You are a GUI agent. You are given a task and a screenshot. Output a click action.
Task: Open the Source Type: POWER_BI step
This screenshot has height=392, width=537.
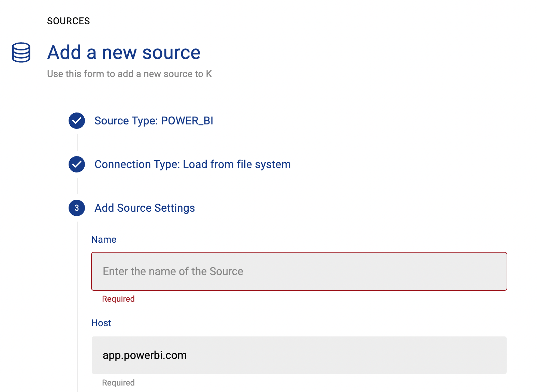click(x=154, y=121)
